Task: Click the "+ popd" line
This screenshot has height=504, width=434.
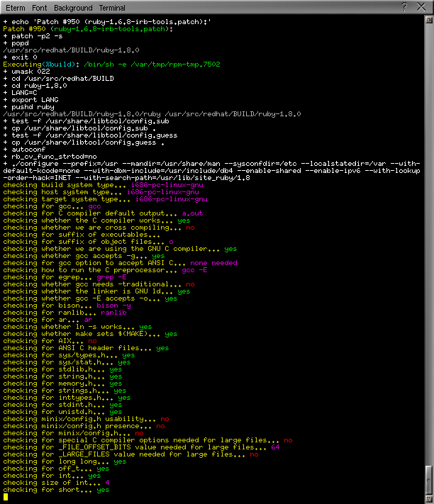Action: (16, 43)
